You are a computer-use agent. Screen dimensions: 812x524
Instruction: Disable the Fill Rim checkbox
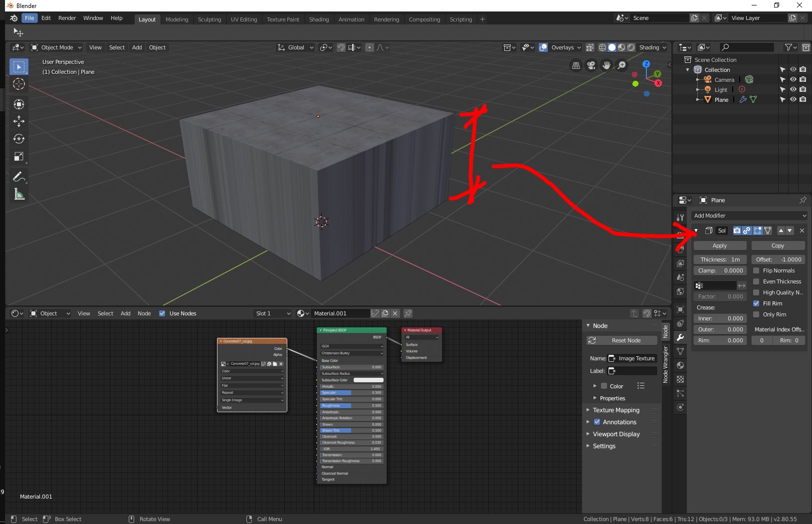756,303
